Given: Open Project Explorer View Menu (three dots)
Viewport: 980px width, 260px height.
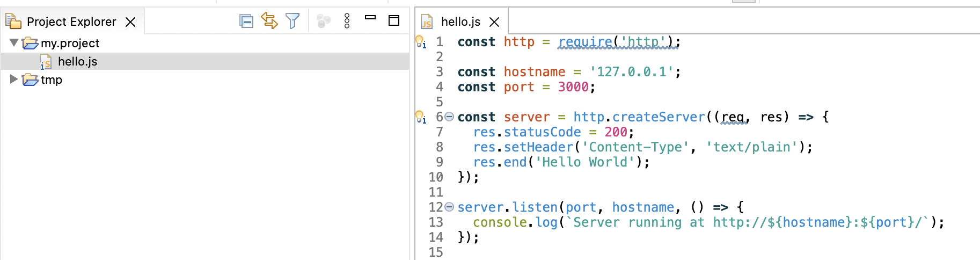Looking at the screenshot, I should pyautogui.click(x=347, y=21).
